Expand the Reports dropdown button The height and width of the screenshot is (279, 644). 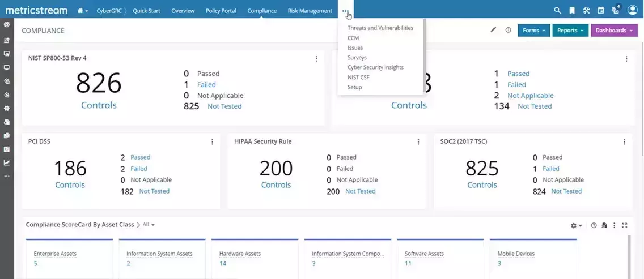(570, 31)
